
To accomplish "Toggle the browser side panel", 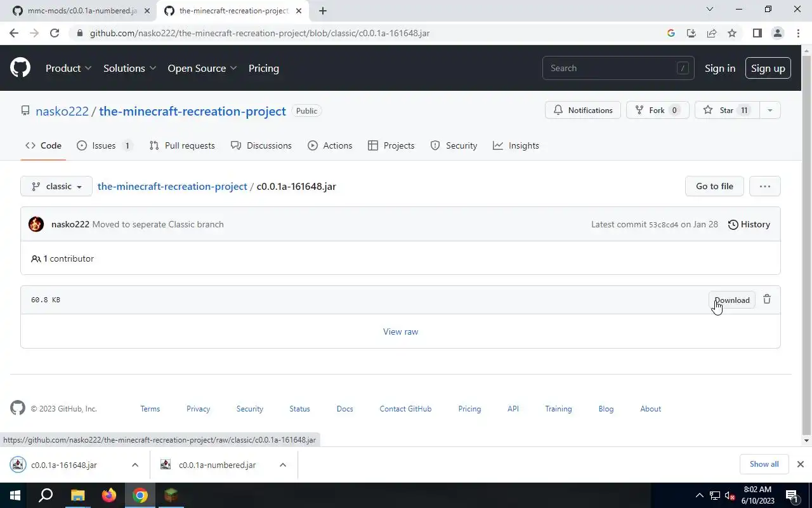I will (757, 33).
